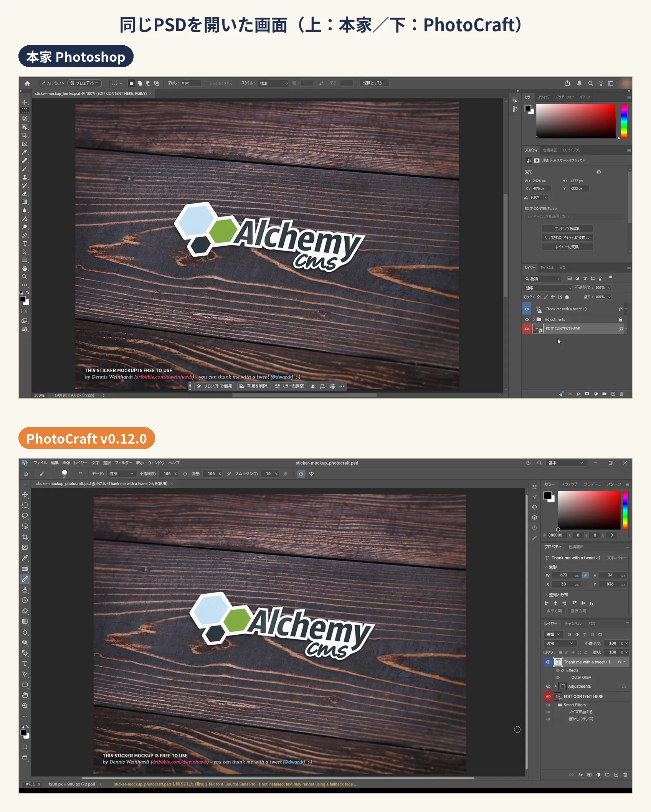Open the モード 通常 dropdown in PhotoCraft's options bar
The image size is (651, 812).
(x=121, y=474)
